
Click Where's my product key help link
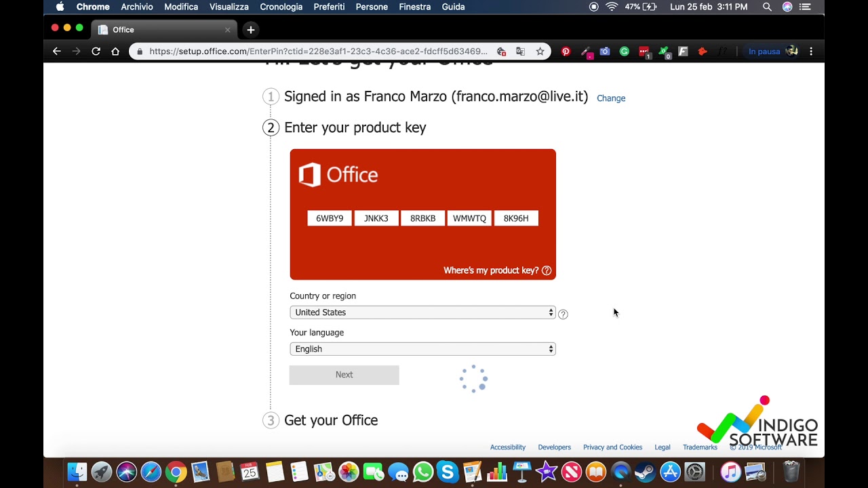coord(498,270)
